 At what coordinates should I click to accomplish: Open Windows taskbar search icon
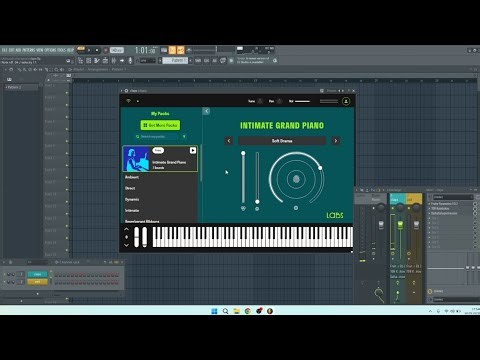[x=226, y=311]
